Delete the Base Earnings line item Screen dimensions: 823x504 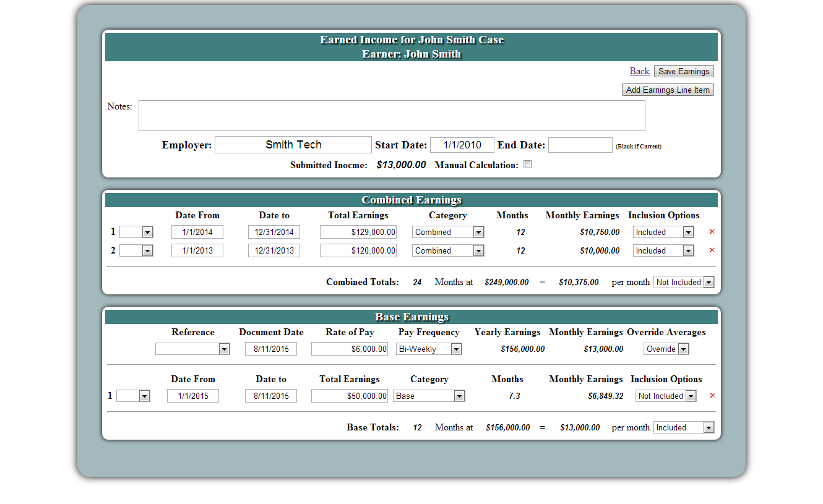click(712, 395)
